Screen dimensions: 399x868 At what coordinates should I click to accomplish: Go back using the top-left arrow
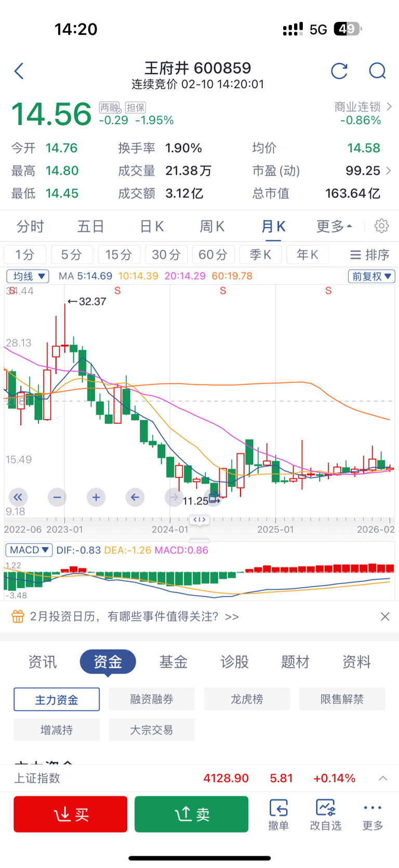pos(19,71)
